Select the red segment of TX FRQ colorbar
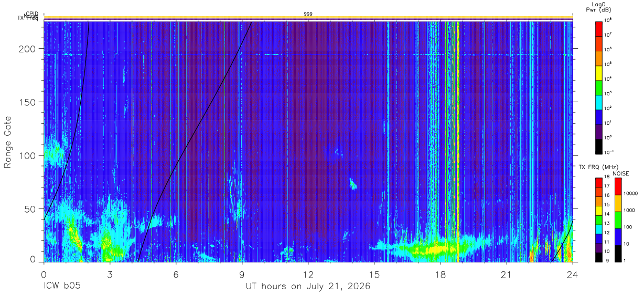This screenshot has height=297, width=644. coord(599,183)
